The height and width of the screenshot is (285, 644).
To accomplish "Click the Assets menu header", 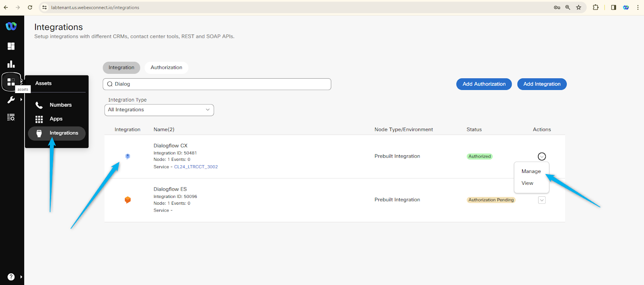I will coord(43,83).
